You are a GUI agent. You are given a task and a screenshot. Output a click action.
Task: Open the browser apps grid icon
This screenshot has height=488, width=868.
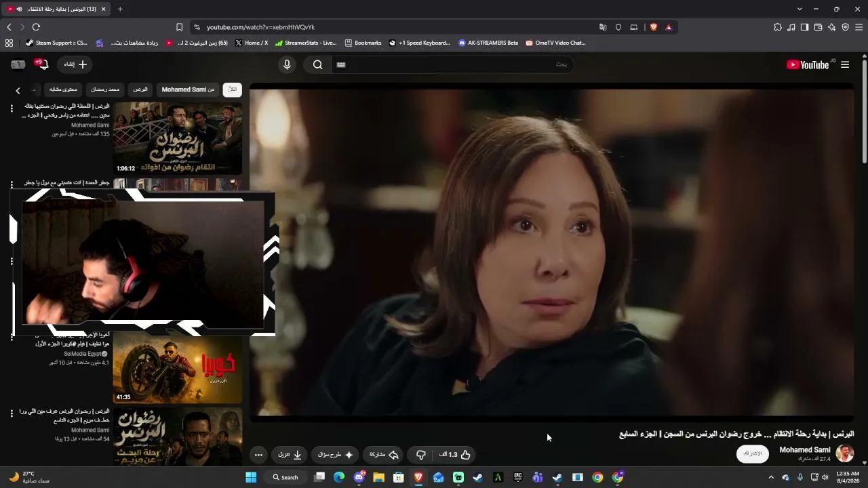pos(9,43)
